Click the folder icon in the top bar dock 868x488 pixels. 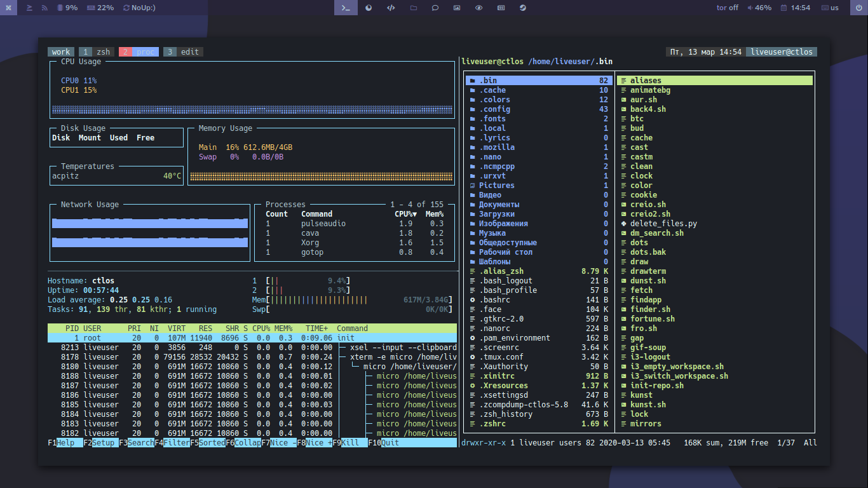pos(413,8)
